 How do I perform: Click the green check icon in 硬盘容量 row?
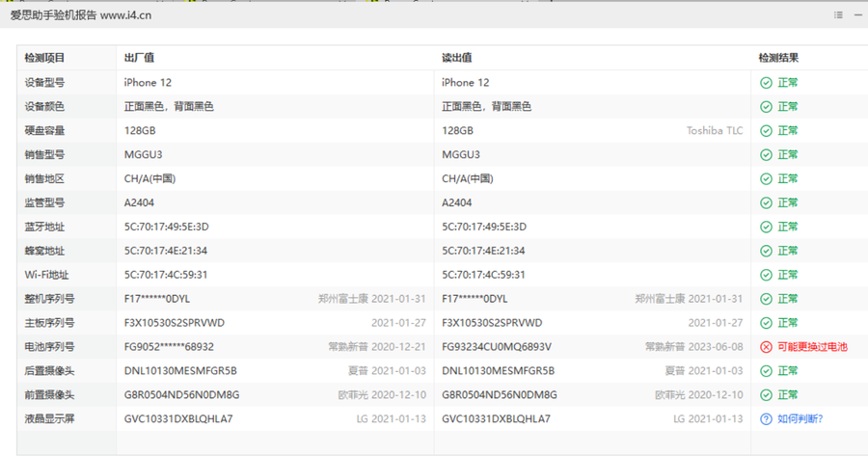pos(766,130)
